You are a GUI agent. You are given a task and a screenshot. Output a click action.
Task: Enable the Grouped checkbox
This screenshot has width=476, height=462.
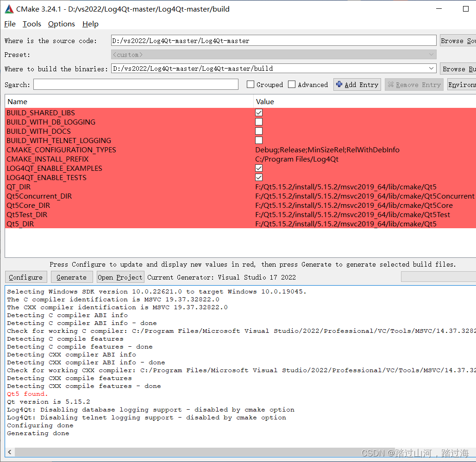[x=251, y=84]
